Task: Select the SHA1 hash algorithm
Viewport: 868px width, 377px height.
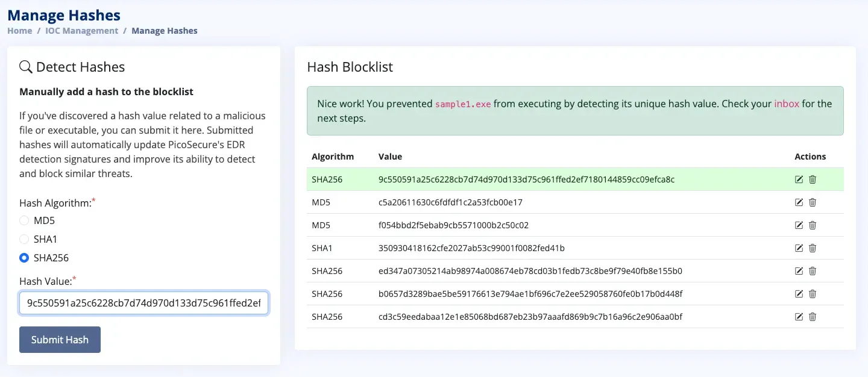Action: [24, 239]
